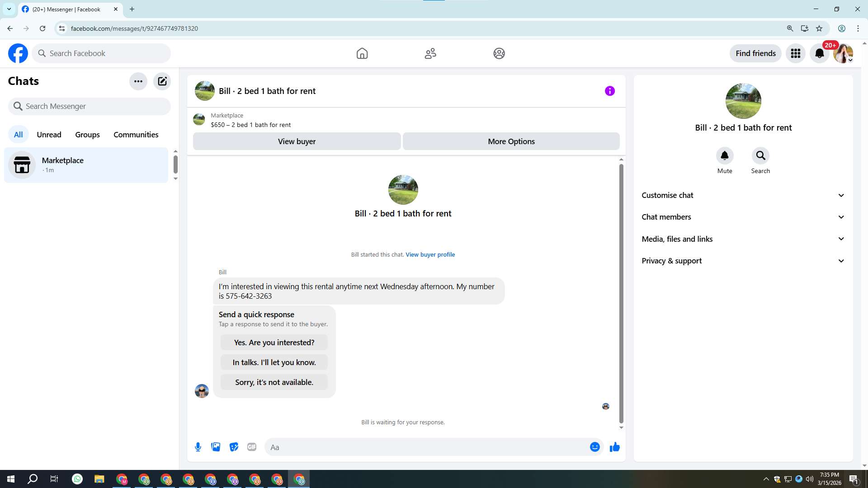Click the taskbar volume icon
This screenshot has height=488, width=868.
pos(809,479)
